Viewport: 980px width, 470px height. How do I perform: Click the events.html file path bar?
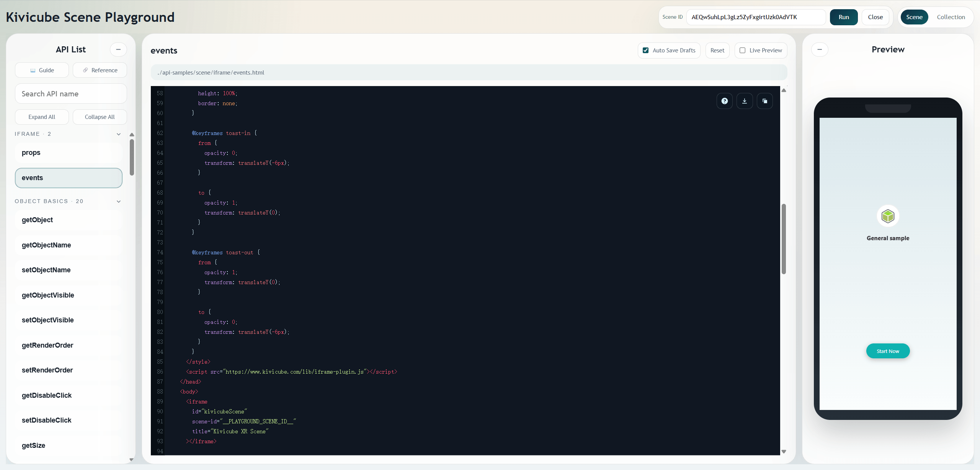[469, 73]
